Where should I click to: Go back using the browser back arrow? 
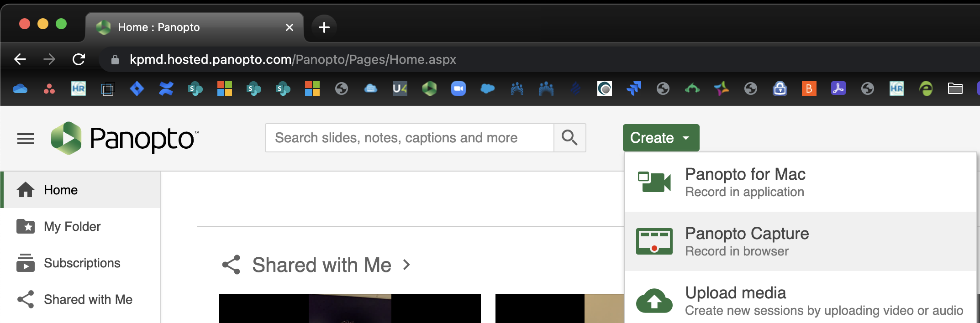click(20, 59)
